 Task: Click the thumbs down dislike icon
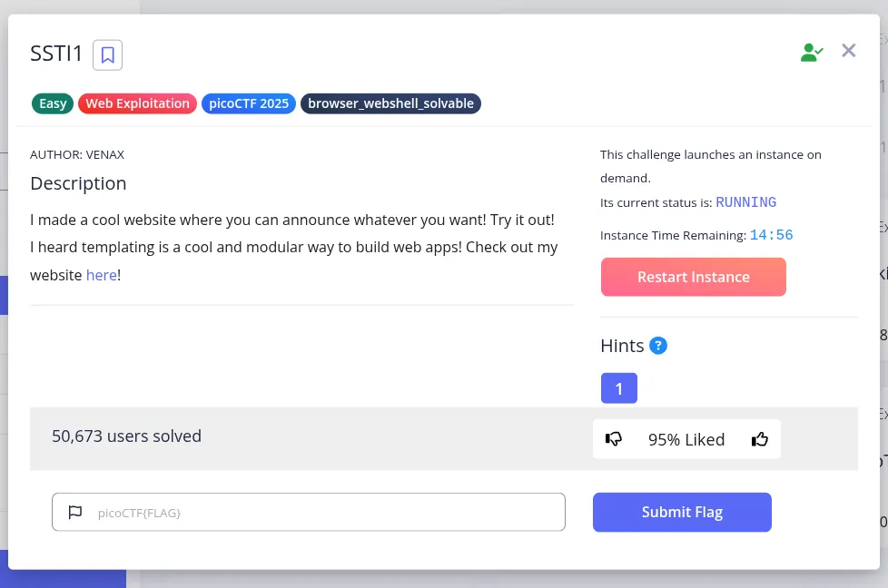614,439
